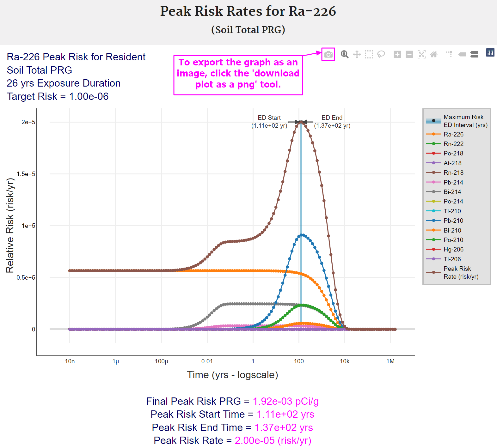Click the brown peak risk curve apex marker
The height and width of the screenshot is (448, 497).
click(301, 122)
